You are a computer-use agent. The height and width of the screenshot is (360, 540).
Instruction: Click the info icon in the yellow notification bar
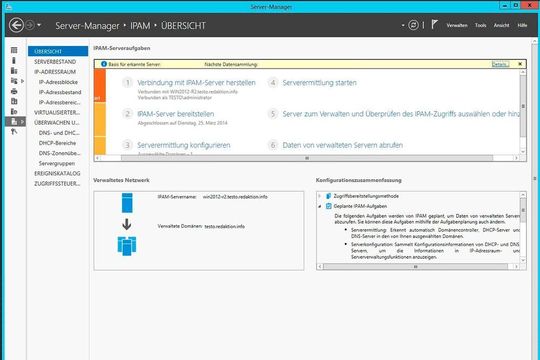coord(104,64)
